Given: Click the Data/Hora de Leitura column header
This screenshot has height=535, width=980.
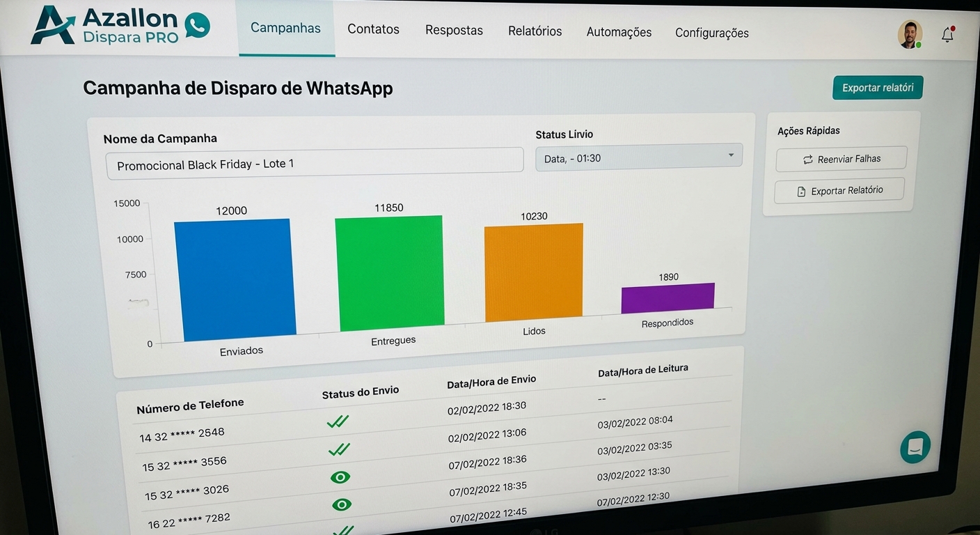Looking at the screenshot, I should click(642, 371).
